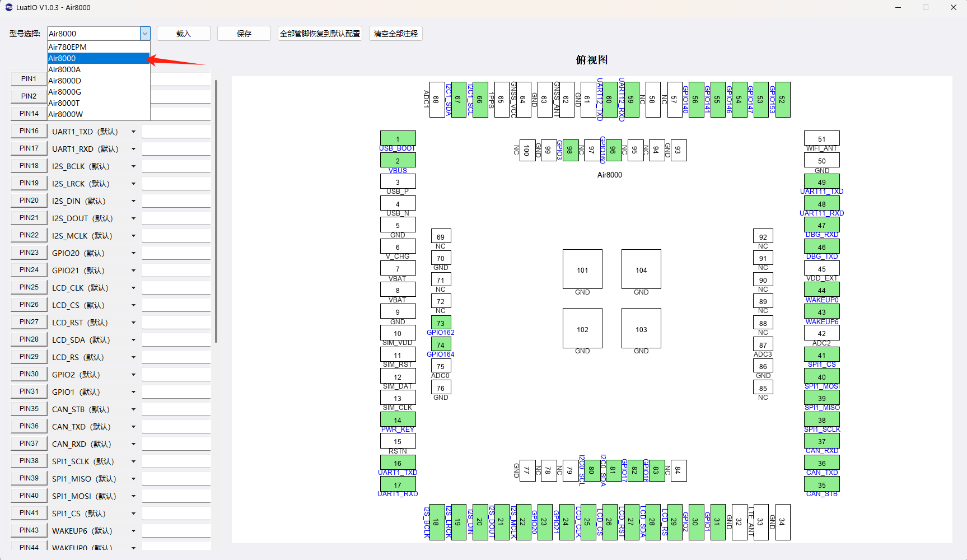Click pin 38 SPI1_SCLK pad
This screenshot has width=967, height=560.
click(821, 419)
